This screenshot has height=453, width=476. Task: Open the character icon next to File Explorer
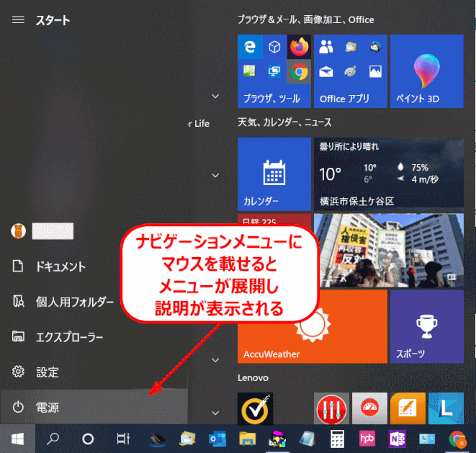[x=277, y=439]
